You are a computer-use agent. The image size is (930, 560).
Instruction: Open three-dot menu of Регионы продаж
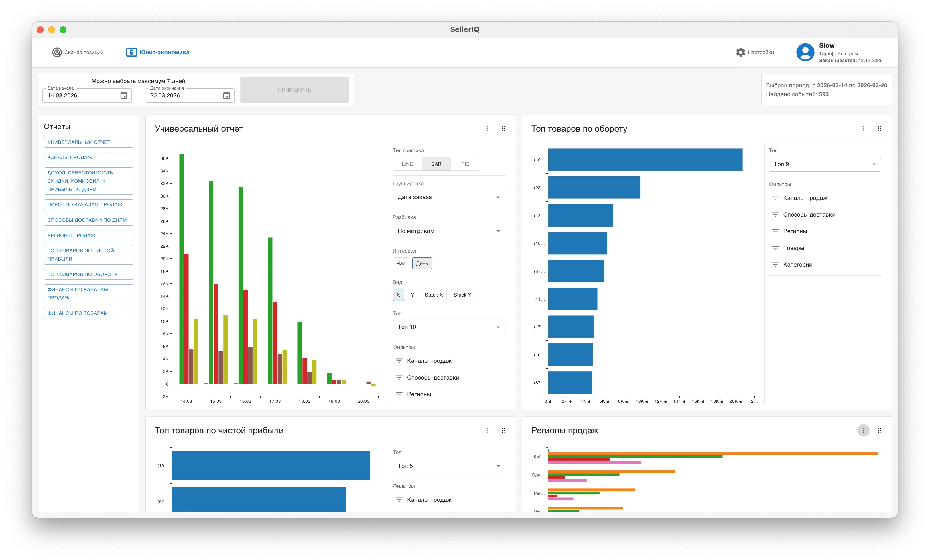click(863, 430)
